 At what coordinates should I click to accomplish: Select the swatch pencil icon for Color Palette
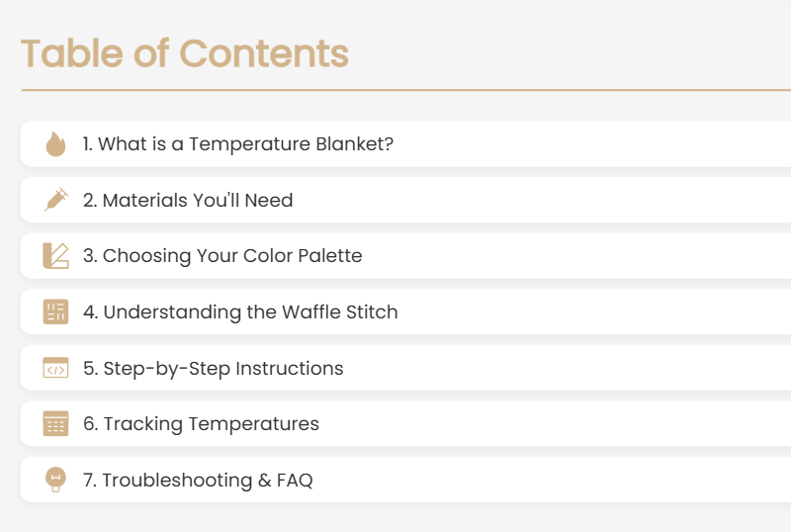coord(55,255)
